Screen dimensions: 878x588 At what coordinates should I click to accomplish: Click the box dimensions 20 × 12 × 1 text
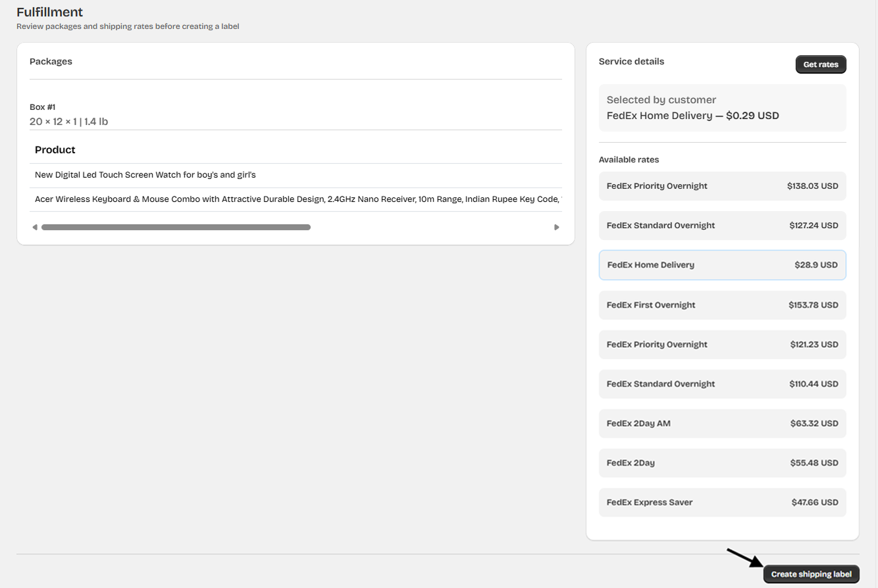54,122
